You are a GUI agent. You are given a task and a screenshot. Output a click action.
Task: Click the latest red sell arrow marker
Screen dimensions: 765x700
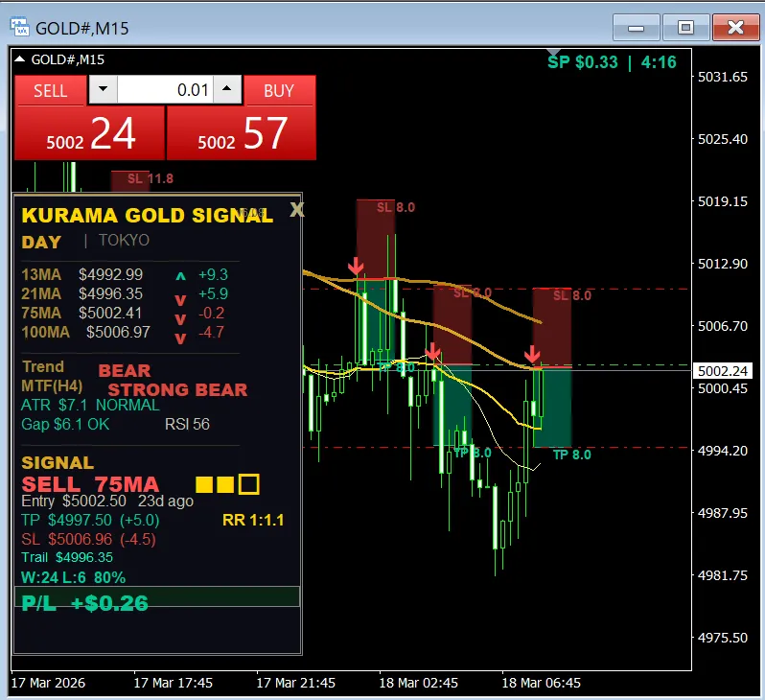click(x=532, y=354)
